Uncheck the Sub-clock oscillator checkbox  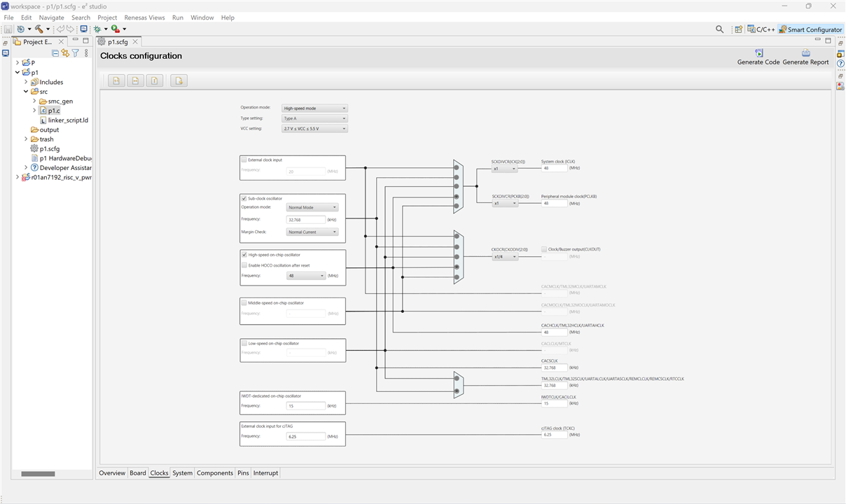[x=244, y=199]
